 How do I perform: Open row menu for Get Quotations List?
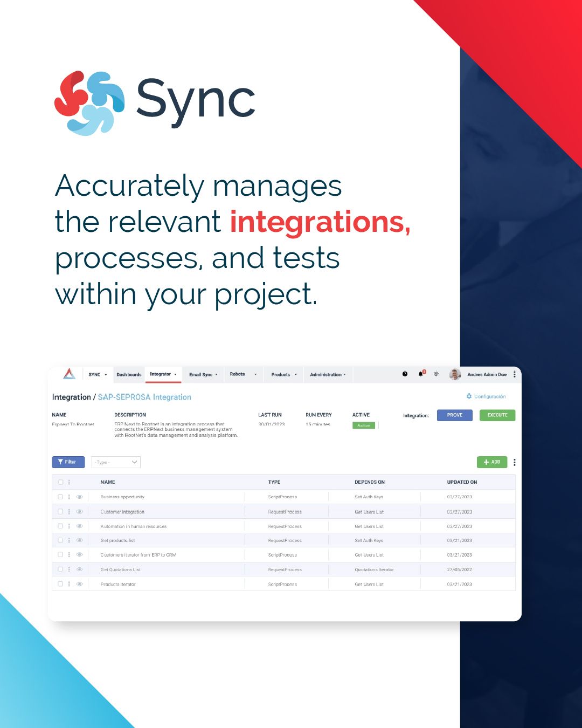pyautogui.click(x=69, y=569)
